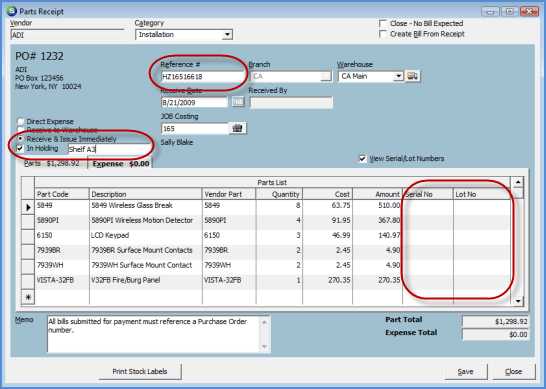Click the Print Stock Labels button
The image size is (546, 389).
[x=140, y=372]
